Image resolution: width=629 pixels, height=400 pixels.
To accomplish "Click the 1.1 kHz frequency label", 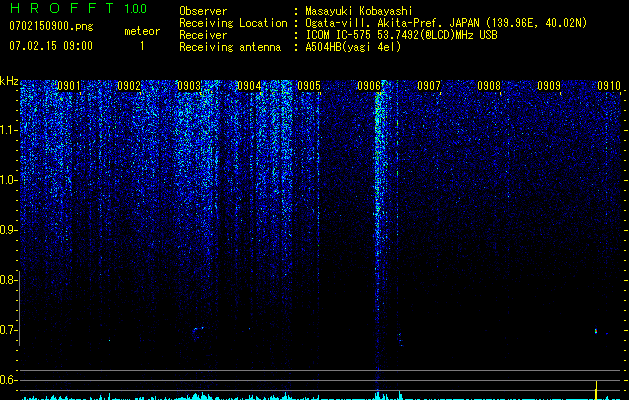I will click(8, 130).
